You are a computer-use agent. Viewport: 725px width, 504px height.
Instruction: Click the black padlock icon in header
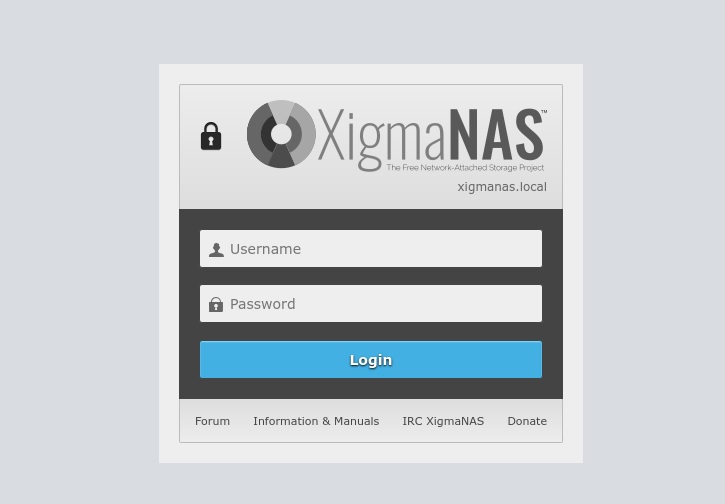tap(211, 136)
